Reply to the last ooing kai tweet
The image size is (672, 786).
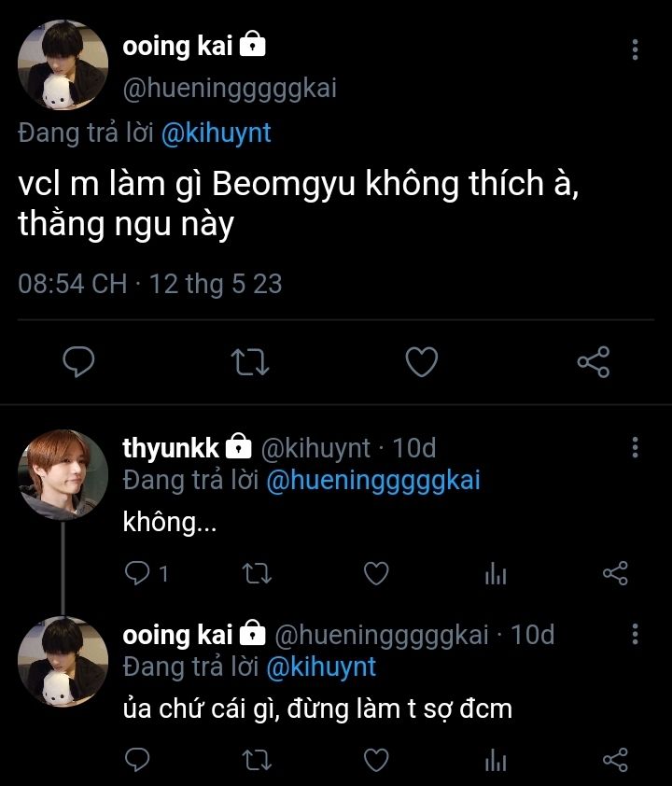coord(136,760)
